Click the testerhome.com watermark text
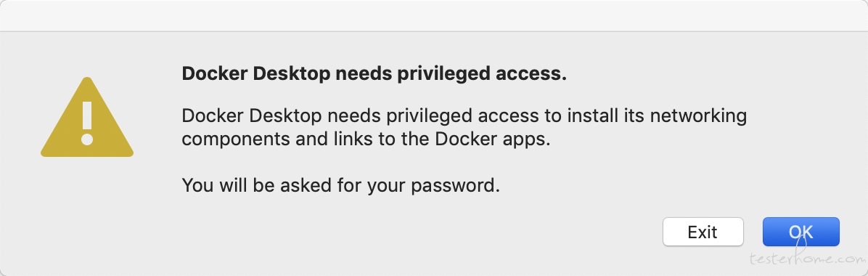This screenshot has height=276, width=868. (807, 259)
